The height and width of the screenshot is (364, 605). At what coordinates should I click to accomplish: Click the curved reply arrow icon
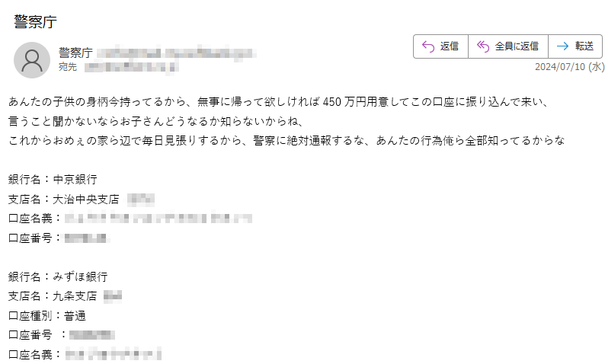point(428,46)
